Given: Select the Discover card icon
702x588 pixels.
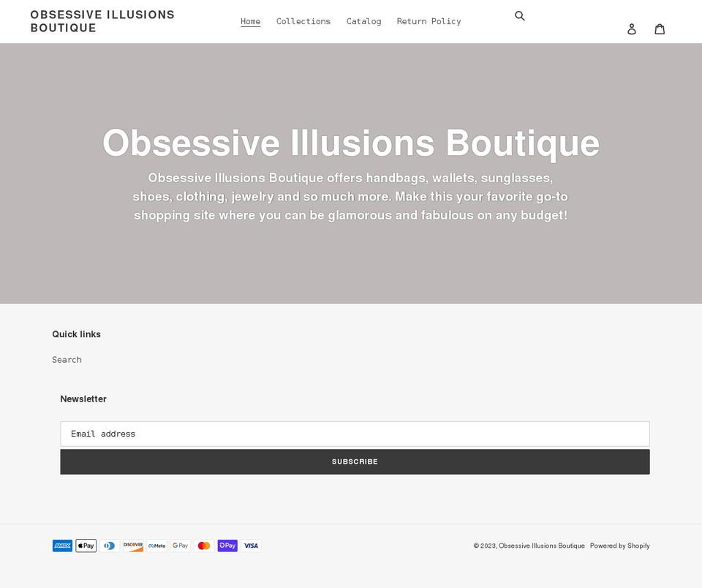Looking at the screenshot, I should pyautogui.click(x=133, y=546).
